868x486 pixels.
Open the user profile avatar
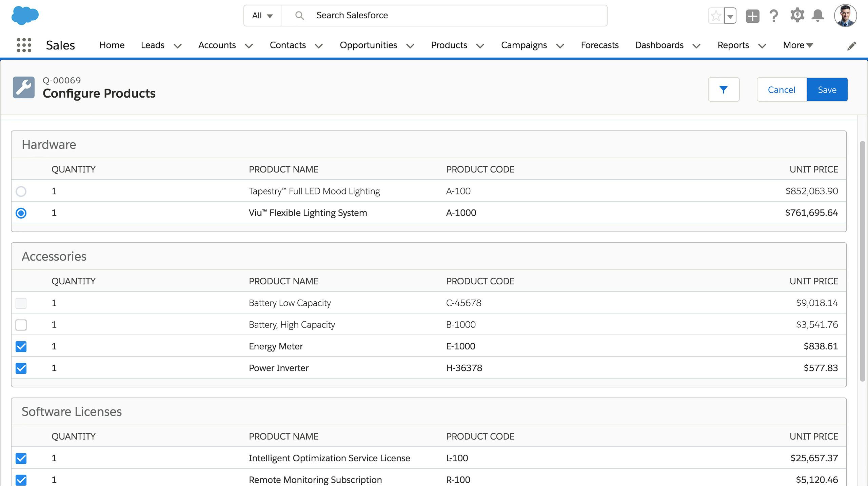845,16
